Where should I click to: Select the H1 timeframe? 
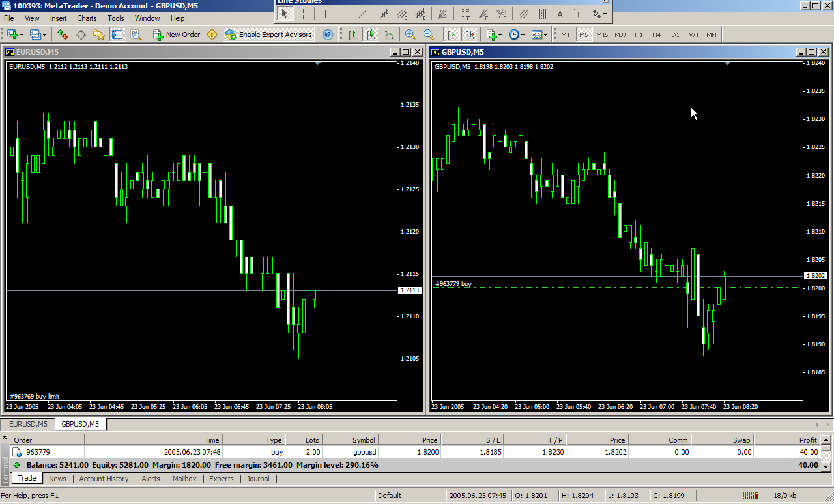(x=639, y=35)
